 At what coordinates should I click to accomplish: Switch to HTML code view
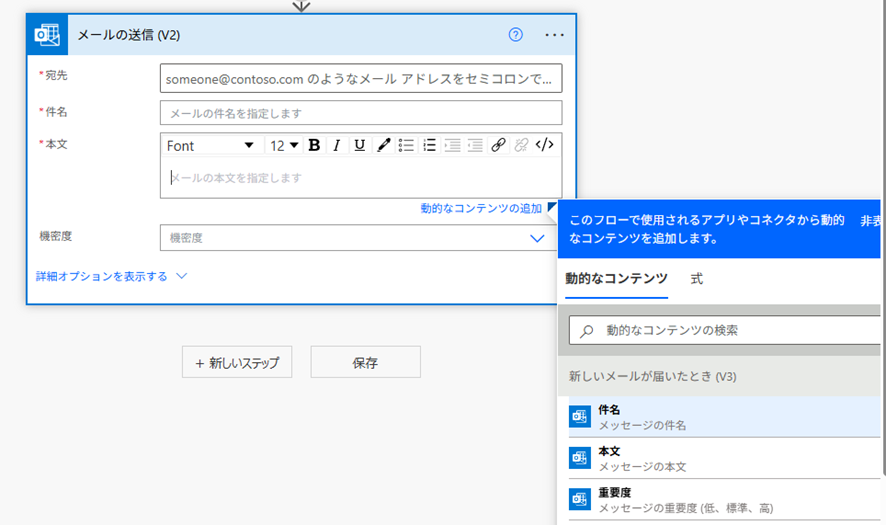click(x=544, y=146)
